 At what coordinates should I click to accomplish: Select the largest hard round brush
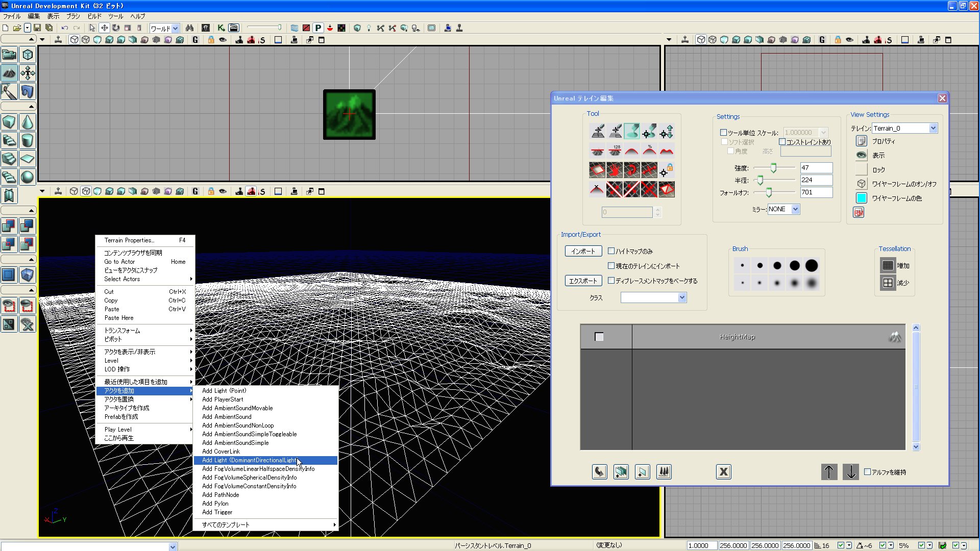pos(812,265)
